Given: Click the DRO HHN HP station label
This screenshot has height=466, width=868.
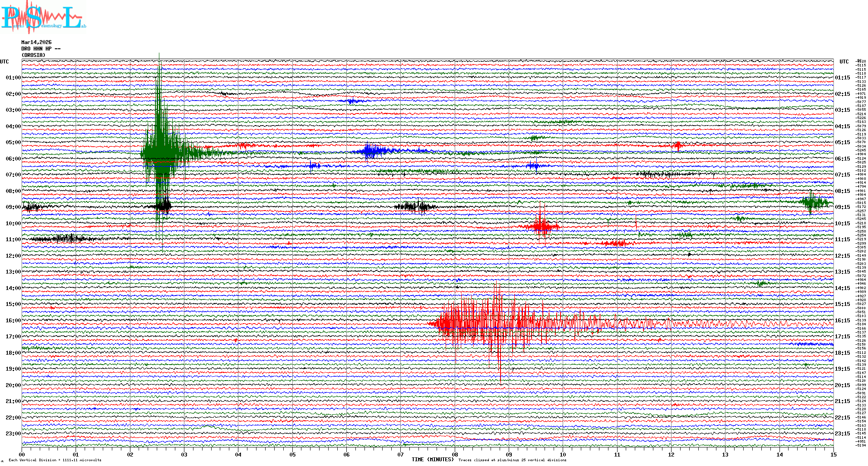Looking at the screenshot, I should (41, 49).
